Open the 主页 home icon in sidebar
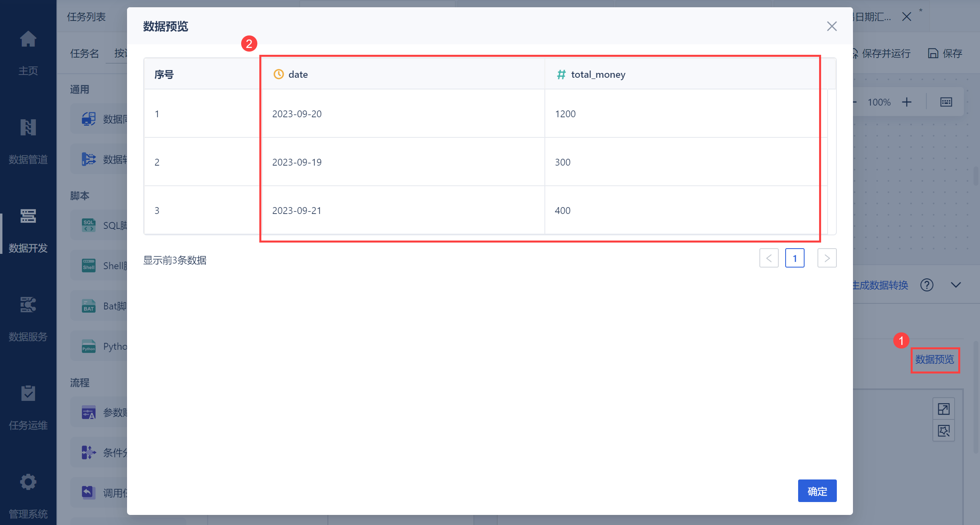 click(x=28, y=39)
